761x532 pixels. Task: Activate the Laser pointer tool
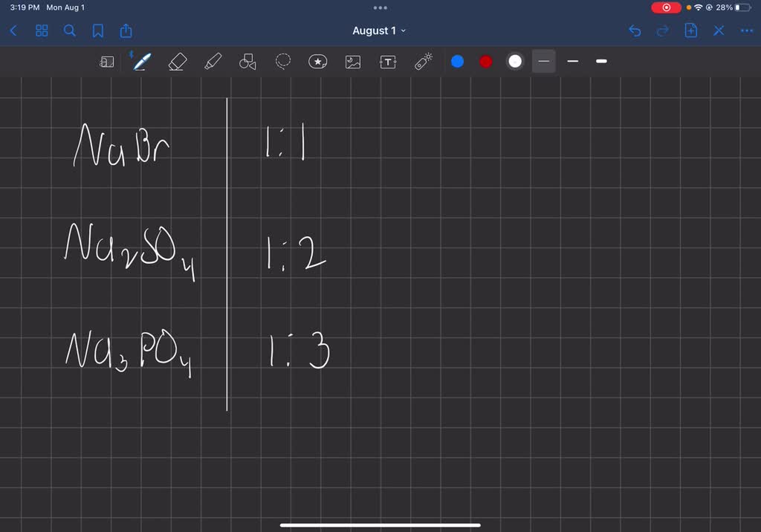click(422, 62)
